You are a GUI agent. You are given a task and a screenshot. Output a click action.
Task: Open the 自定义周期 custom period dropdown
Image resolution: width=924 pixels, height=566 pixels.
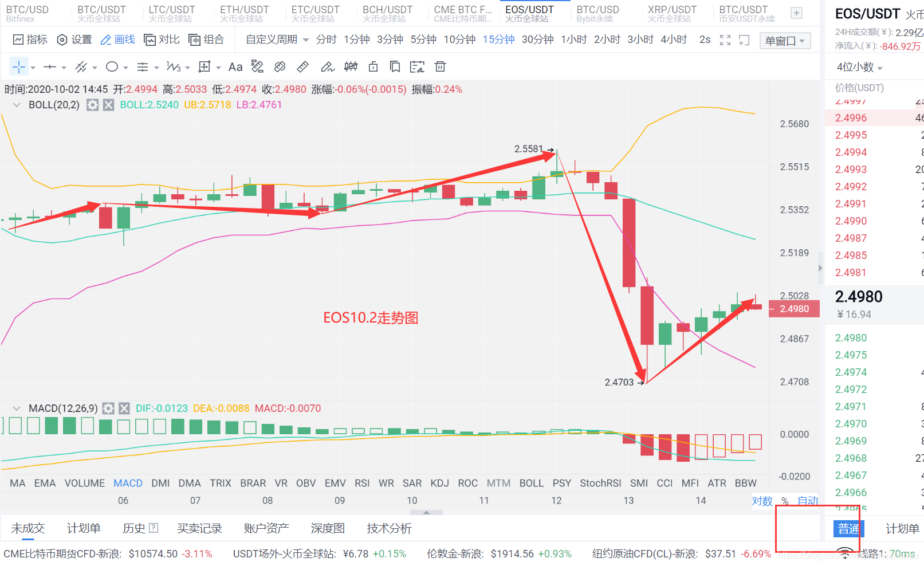pyautogui.click(x=277, y=40)
